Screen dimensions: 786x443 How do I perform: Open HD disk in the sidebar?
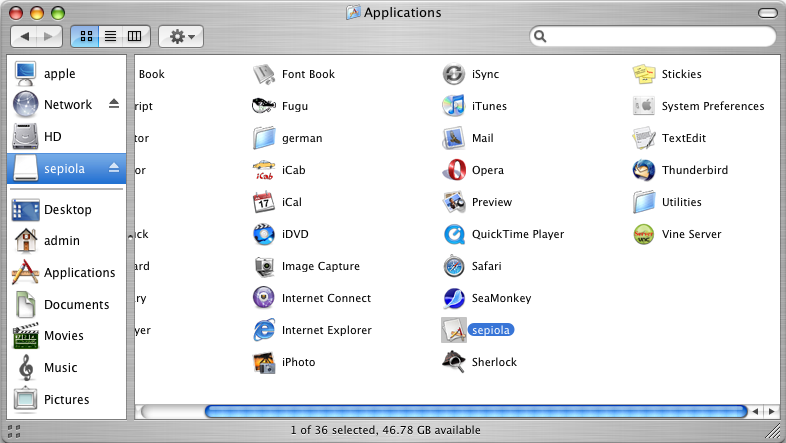(66, 137)
